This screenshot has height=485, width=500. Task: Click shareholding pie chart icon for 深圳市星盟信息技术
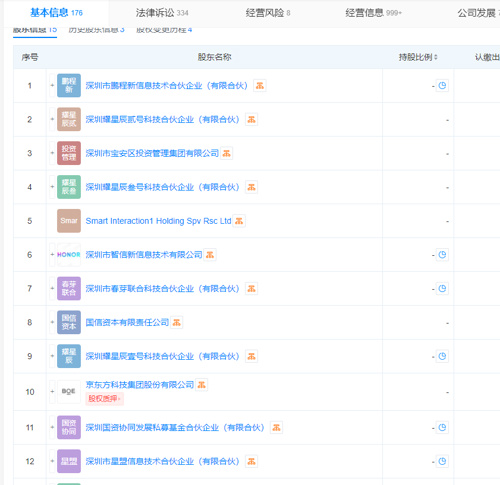click(x=442, y=461)
